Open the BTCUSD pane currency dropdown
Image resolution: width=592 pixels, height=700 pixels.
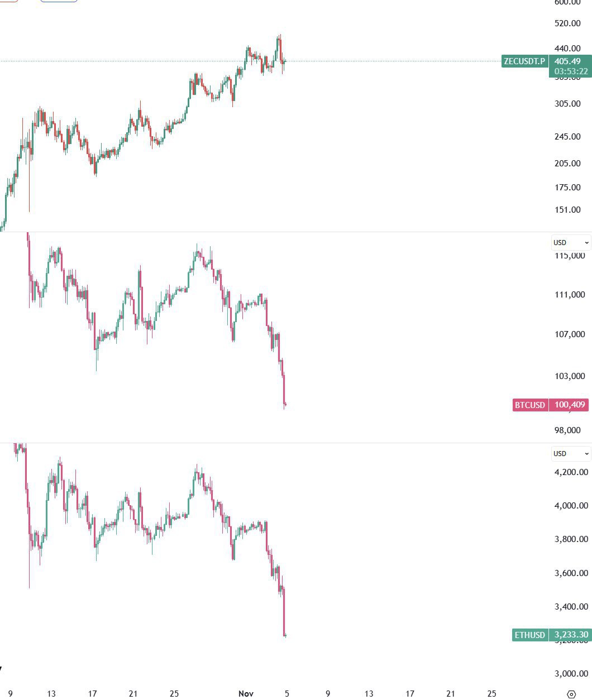pos(571,243)
